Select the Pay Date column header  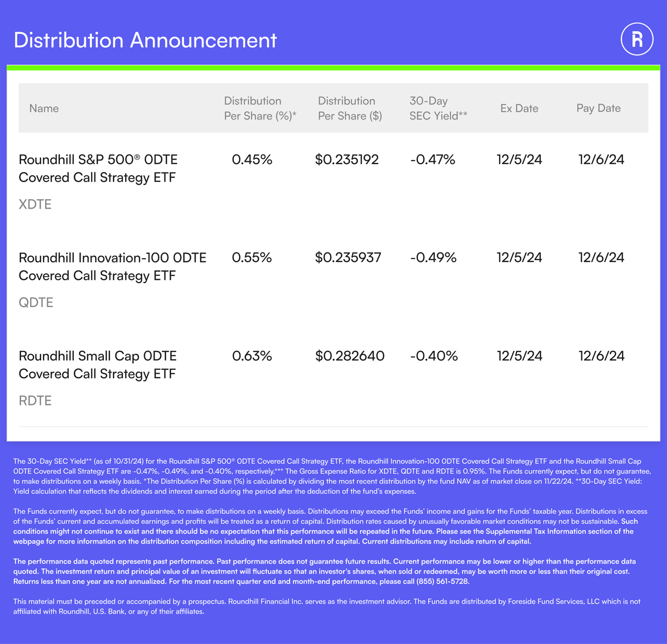pos(599,108)
